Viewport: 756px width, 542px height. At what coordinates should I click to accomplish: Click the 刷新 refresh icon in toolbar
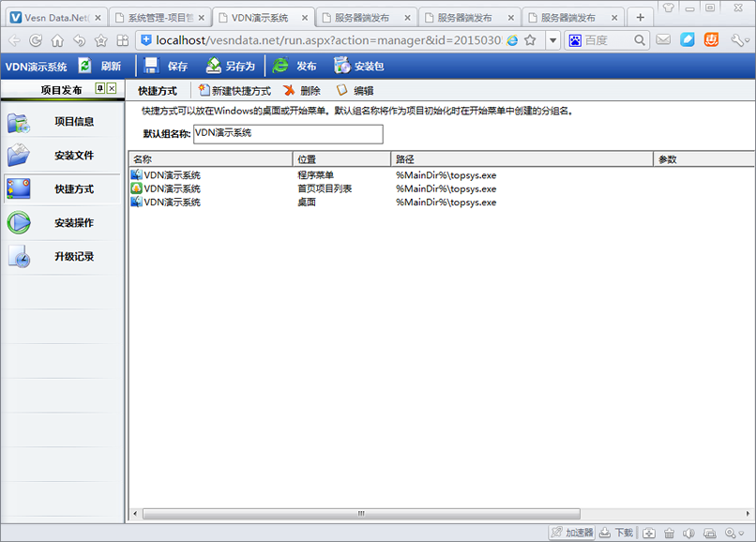[x=85, y=66]
